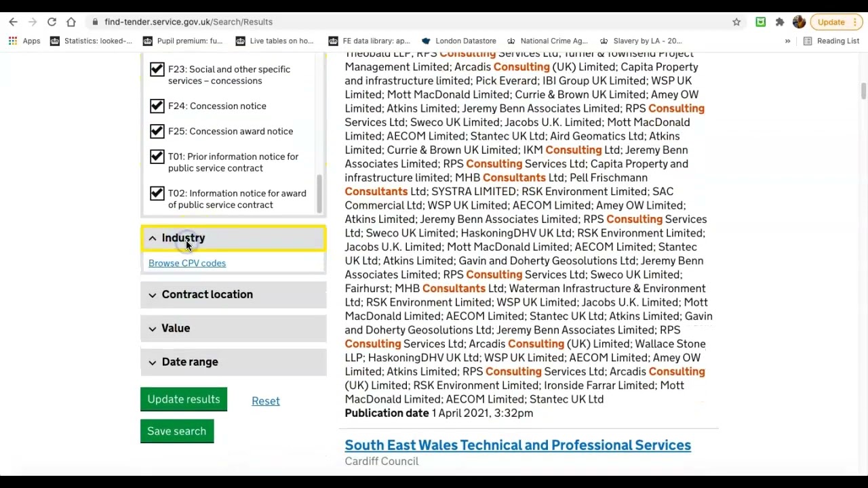Open the Apps grid shortcut

coord(24,41)
